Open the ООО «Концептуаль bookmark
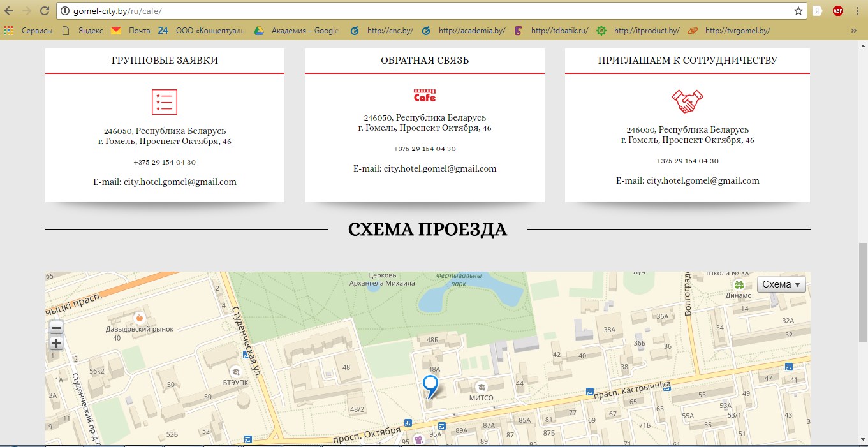 [x=201, y=30]
